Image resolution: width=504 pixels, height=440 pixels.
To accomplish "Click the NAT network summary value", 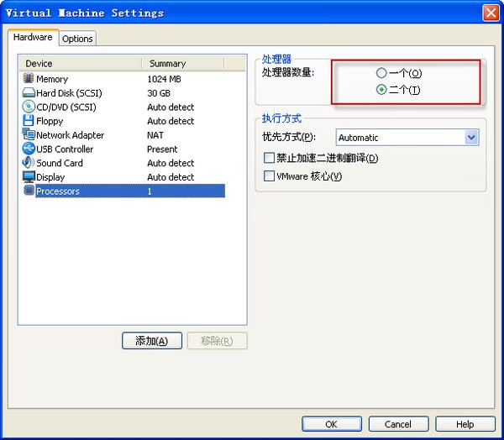I will click(x=155, y=135).
